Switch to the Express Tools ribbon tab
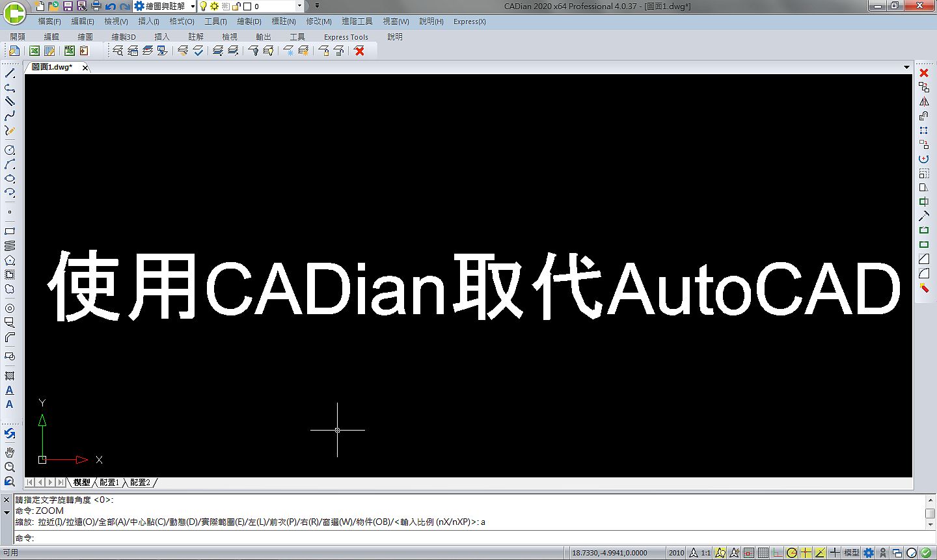The image size is (937, 560). tap(346, 37)
